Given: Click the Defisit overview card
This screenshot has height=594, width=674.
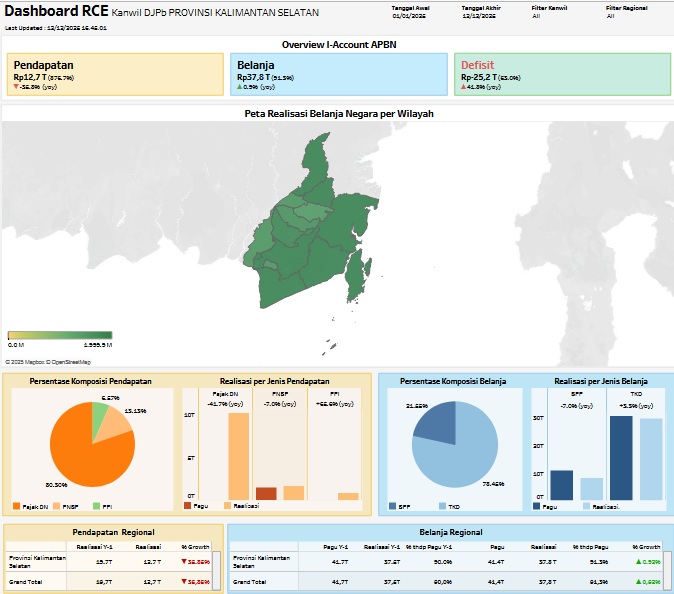Looking at the screenshot, I should (x=562, y=74).
